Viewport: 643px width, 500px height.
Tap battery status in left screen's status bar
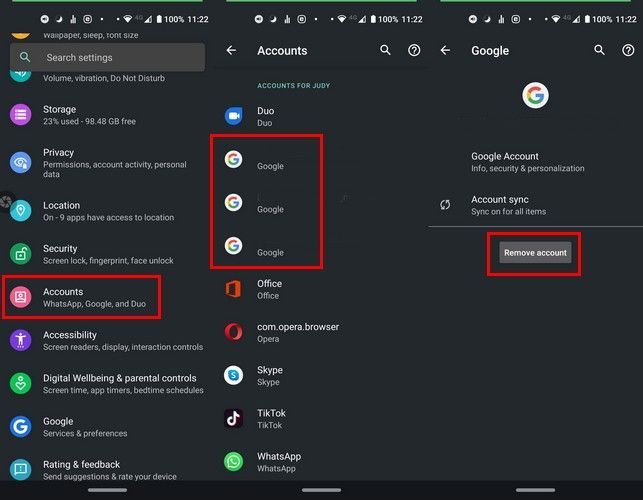click(170, 19)
